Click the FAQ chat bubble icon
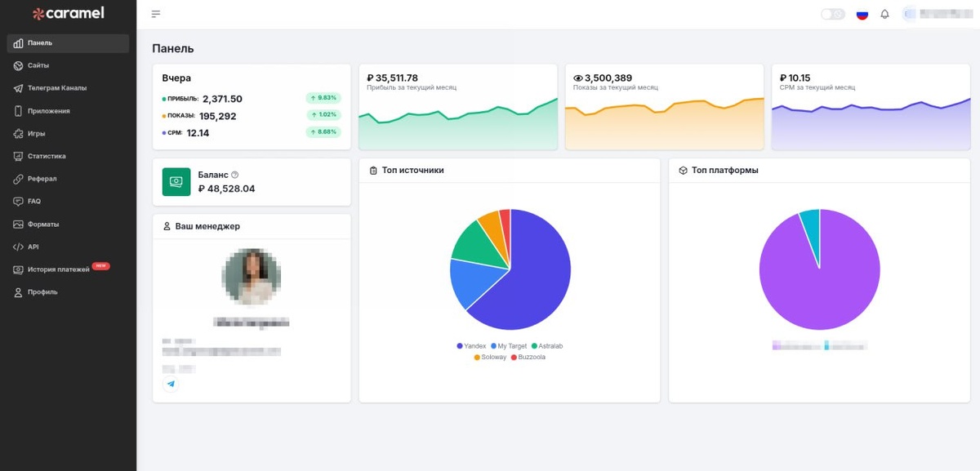 18,202
